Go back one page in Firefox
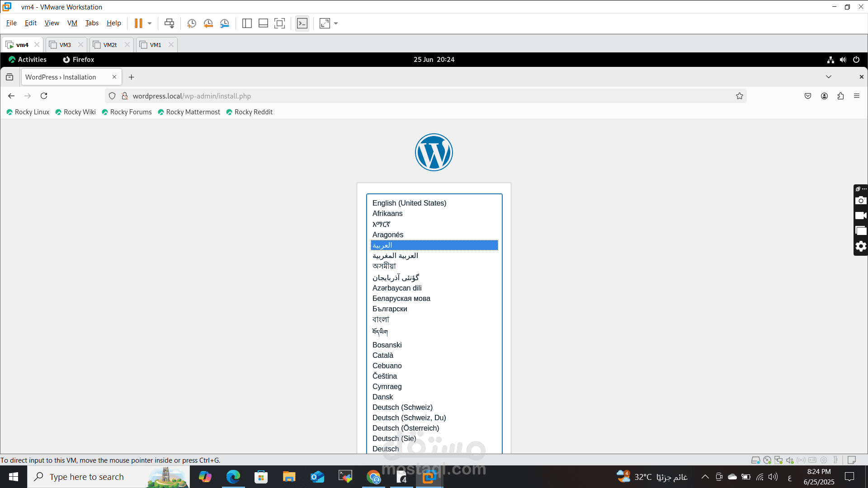The height and width of the screenshot is (488, 868). pos(11,96)
